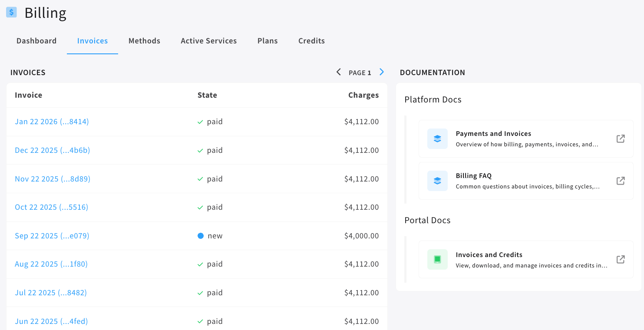644x330 pixels.
Task: Open the Billing FAQ documentation card
Action: pyautogui.click(x=526, y=181)
